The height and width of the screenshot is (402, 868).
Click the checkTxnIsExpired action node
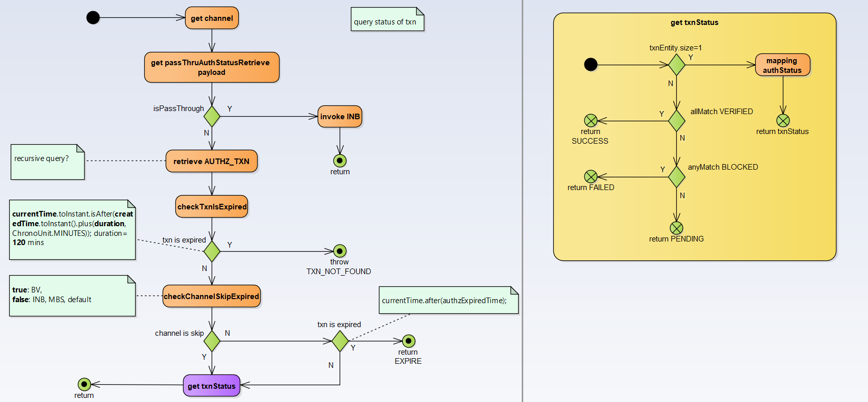click(x=212, y=207)
